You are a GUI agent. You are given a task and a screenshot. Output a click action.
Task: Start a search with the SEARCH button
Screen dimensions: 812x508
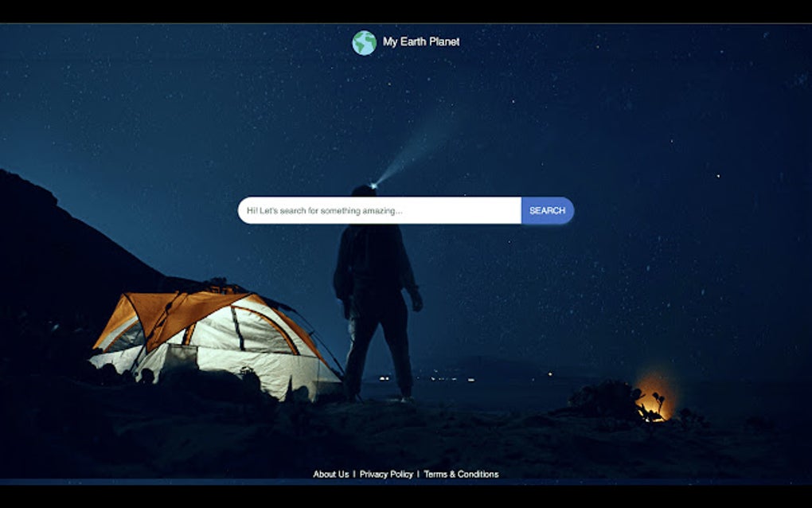coord(547,210)
